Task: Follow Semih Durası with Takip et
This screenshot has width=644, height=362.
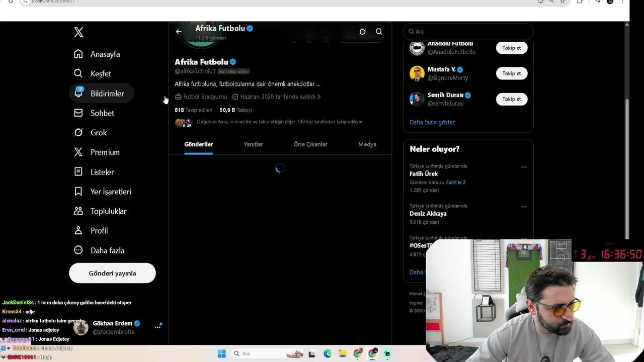Action: click(512, 99)
